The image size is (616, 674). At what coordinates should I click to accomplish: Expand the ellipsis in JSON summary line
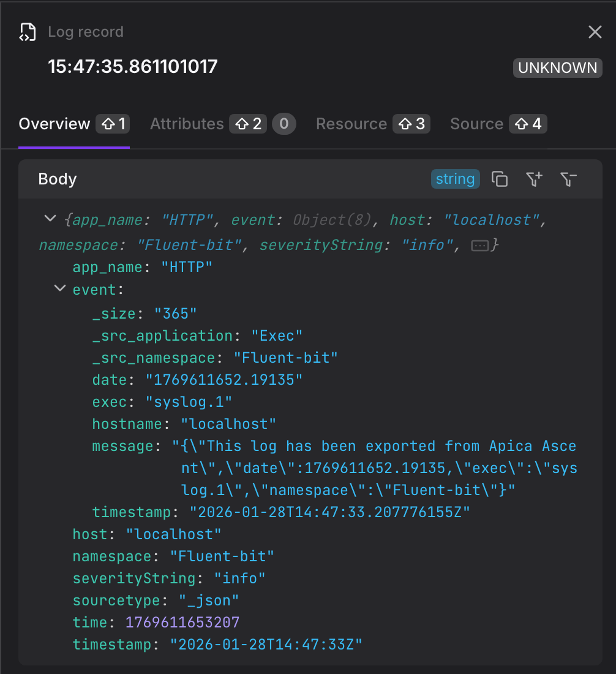(479, 245)
